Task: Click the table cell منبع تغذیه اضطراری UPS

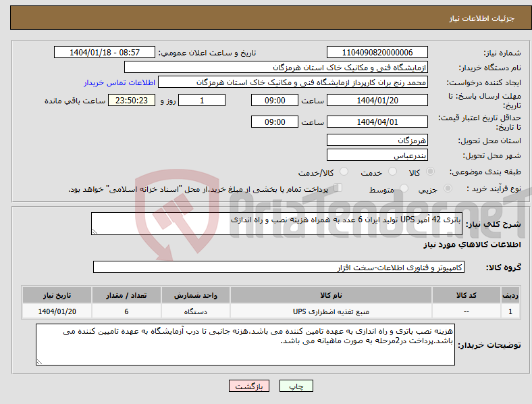Action: 331,311
